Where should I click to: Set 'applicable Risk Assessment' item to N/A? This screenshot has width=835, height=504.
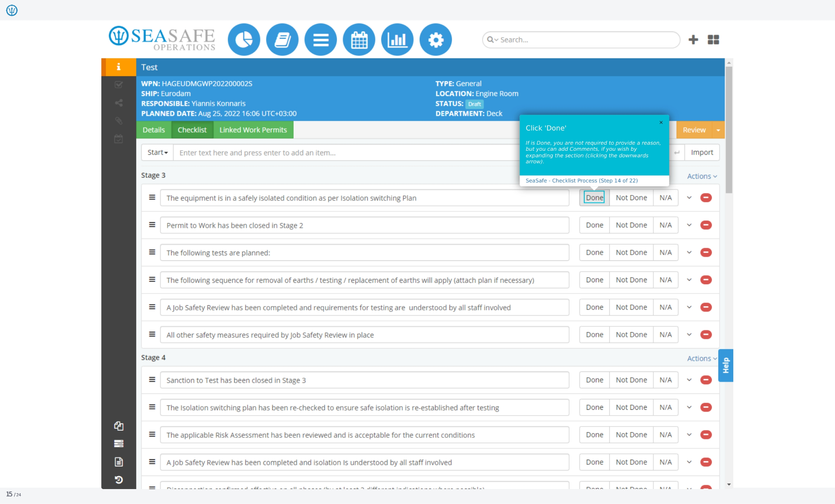pyautogui.click(x=666, y=435)
